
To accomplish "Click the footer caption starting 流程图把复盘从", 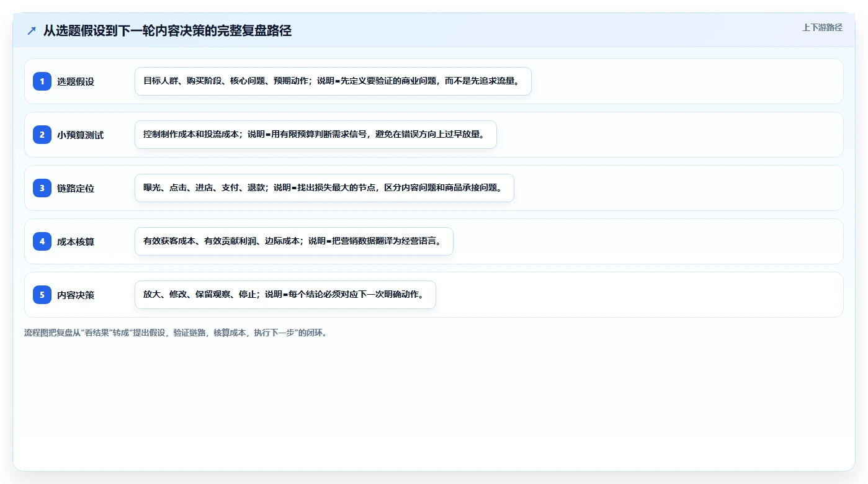I will point(176,333).
